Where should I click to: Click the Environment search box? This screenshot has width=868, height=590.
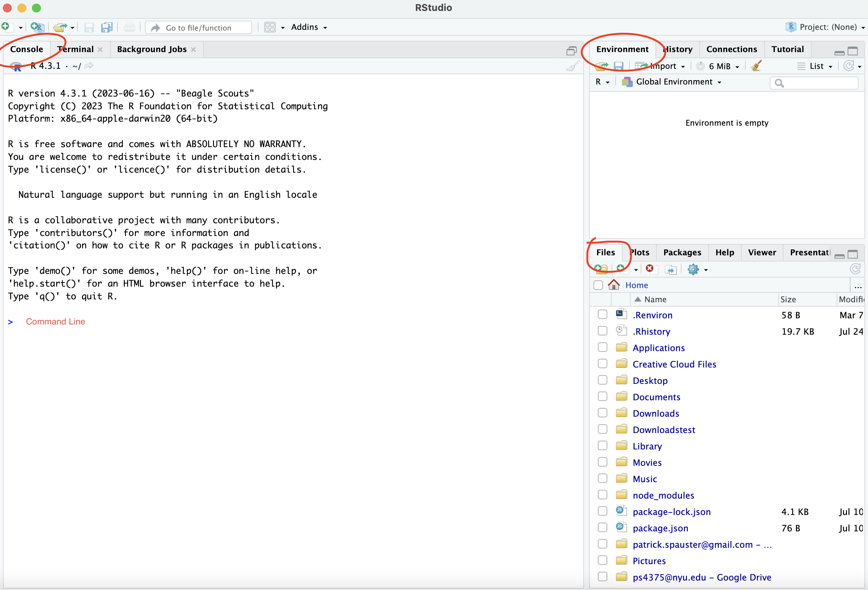814,83
